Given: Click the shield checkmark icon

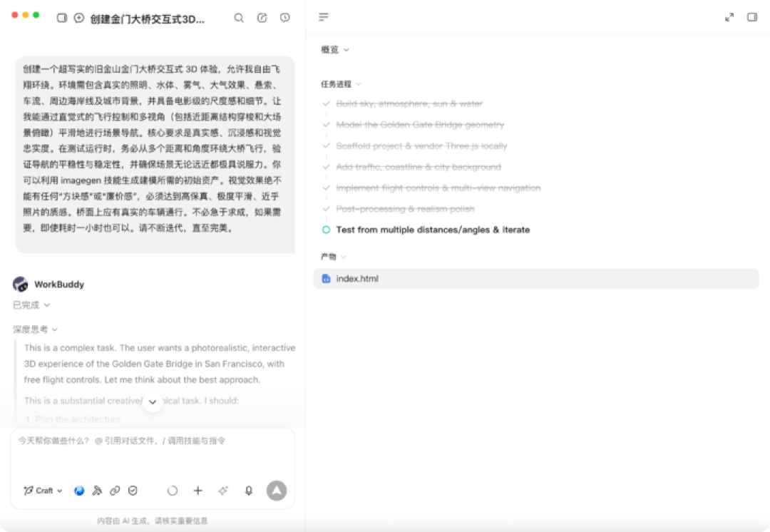Looking at the screenshot, I should click(133, 490).
